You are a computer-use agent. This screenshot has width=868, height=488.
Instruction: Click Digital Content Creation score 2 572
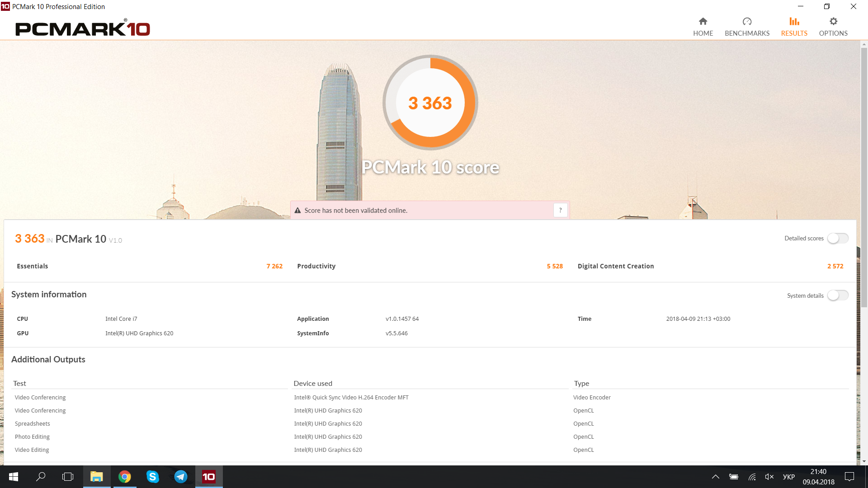pyautogui.click(x=835, y=266)
